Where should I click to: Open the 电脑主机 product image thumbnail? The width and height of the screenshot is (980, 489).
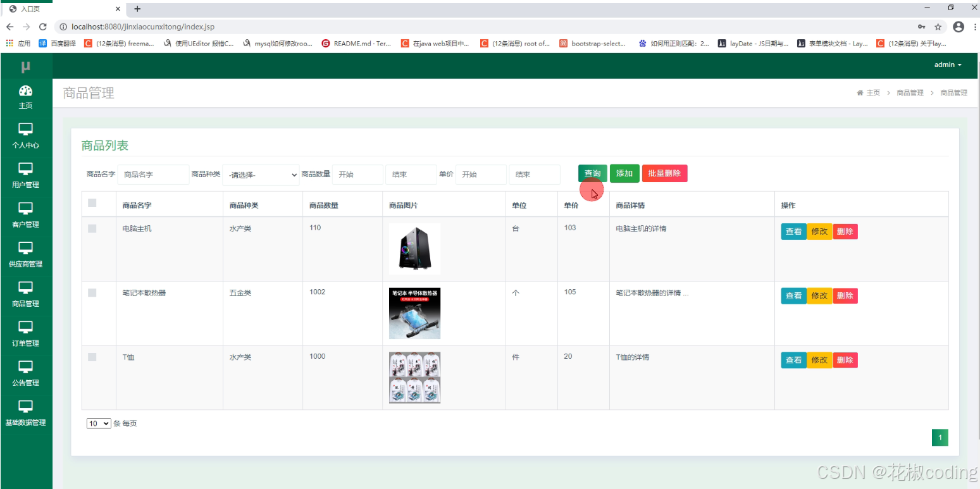pyautogui.click(x=415, y=249)
